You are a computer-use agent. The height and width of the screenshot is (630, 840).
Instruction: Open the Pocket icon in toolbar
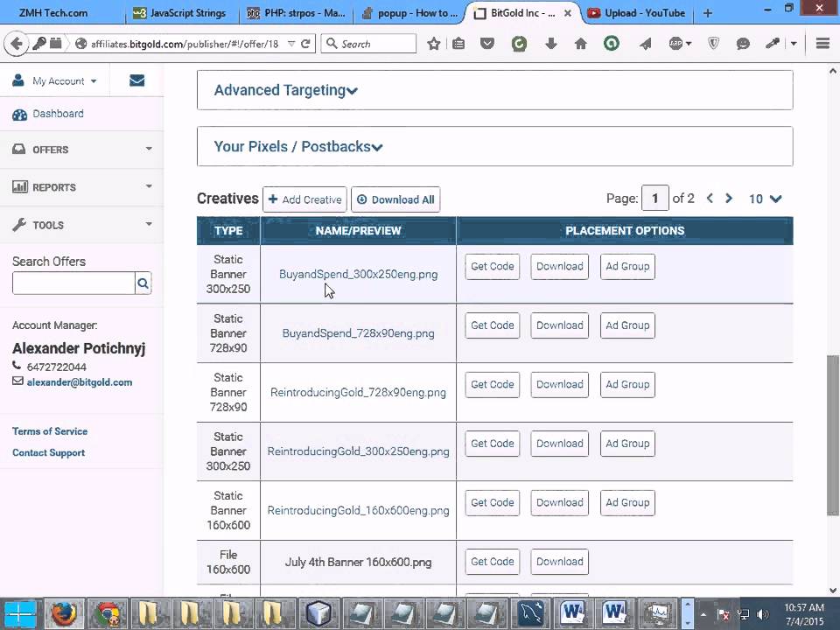[x=487, y=44]
